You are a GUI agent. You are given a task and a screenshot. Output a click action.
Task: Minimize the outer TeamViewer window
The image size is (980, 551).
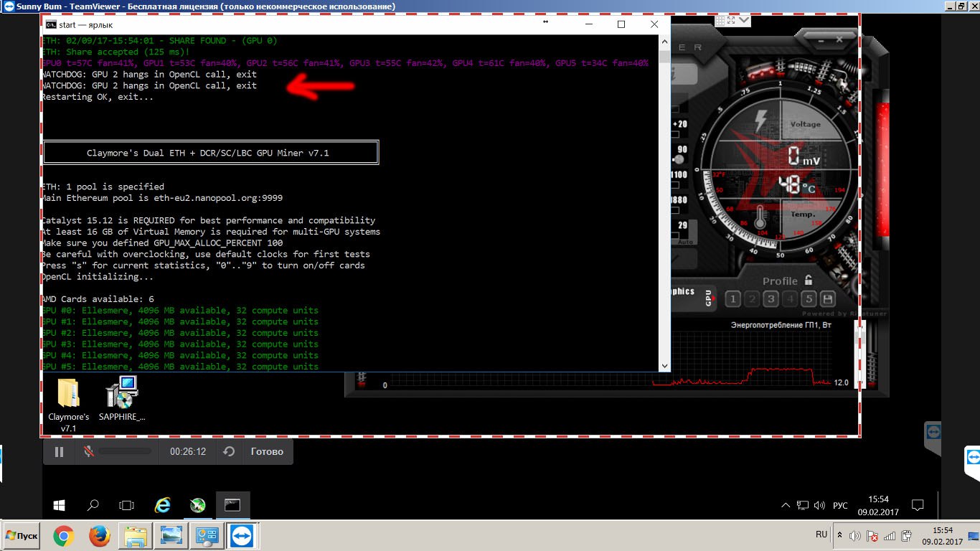coord(949,6)
